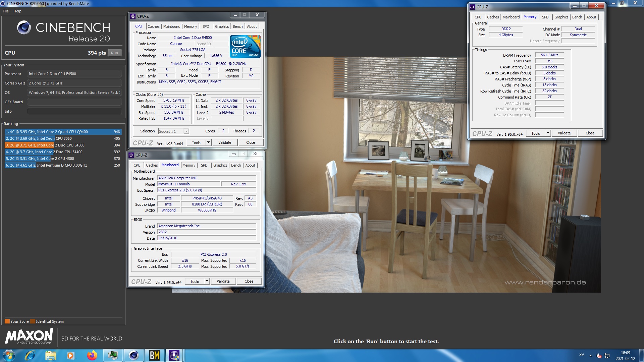This screenshot has height=362, width=644.
Task: Click Validate in Mainboard window
Action: [223, 281]
